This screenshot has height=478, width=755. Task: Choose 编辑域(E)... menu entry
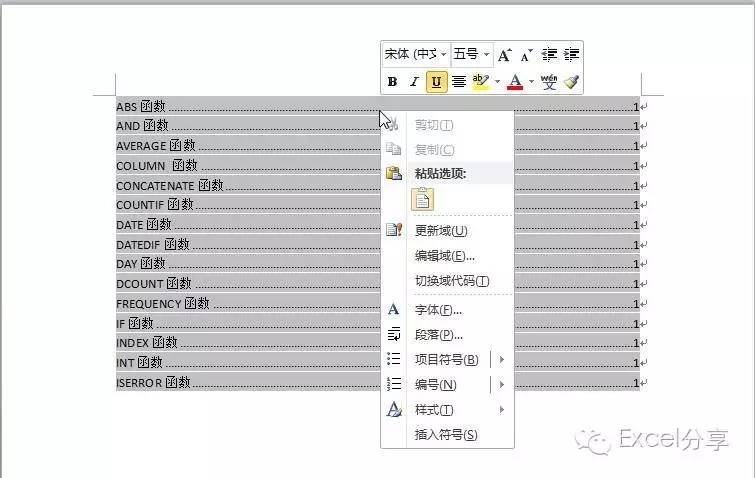tap(447, 256)
